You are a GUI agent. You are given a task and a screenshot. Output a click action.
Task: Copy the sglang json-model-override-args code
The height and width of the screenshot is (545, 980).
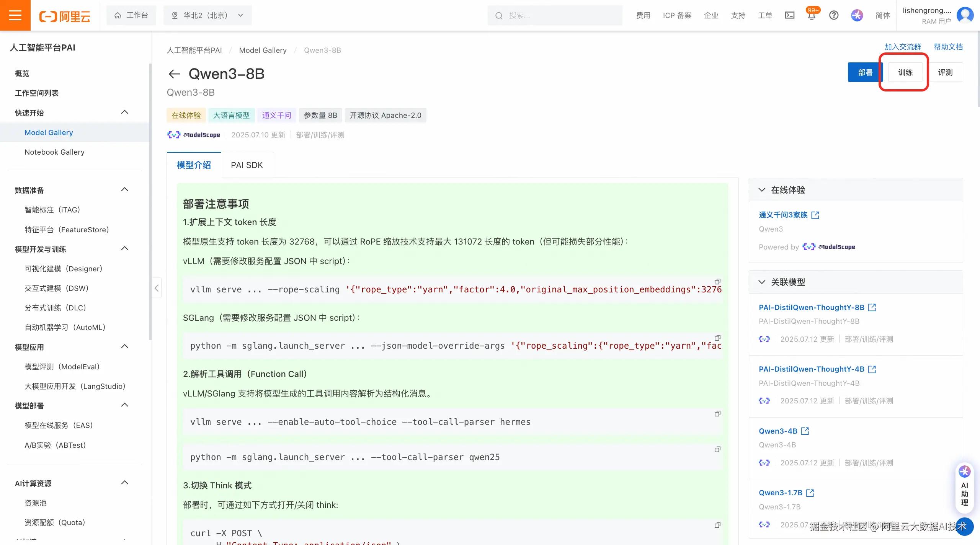point(717,338)
